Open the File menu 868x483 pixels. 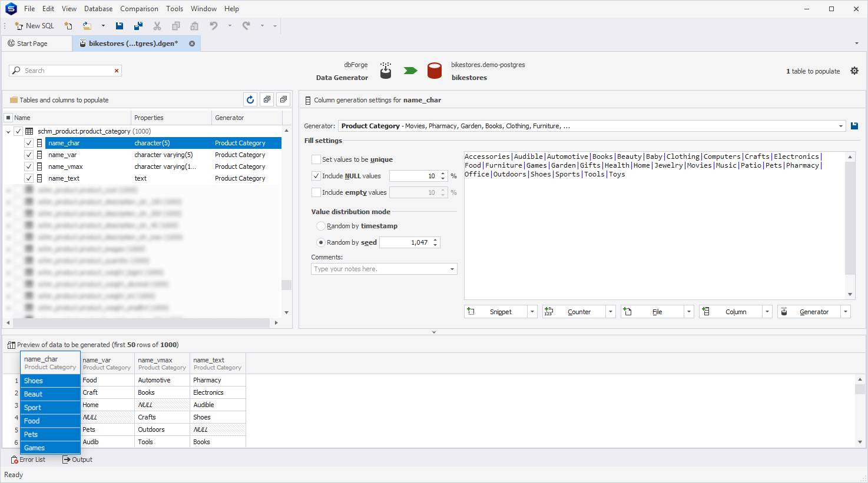[29, 9]
